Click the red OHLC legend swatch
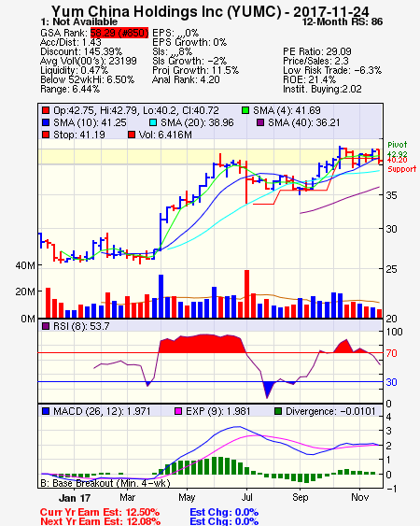Screen dimensions: 420x526 point(46,110)
